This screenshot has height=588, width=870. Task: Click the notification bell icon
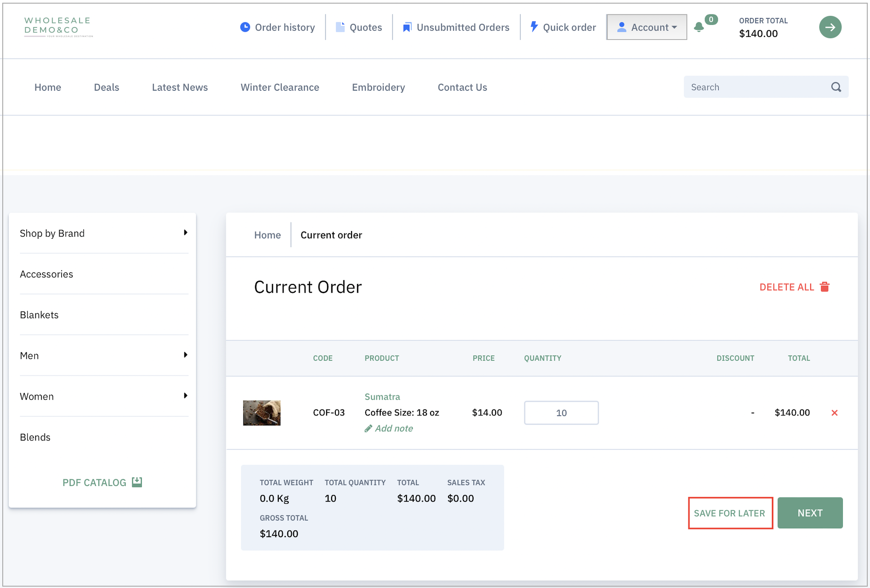point(699,27)
